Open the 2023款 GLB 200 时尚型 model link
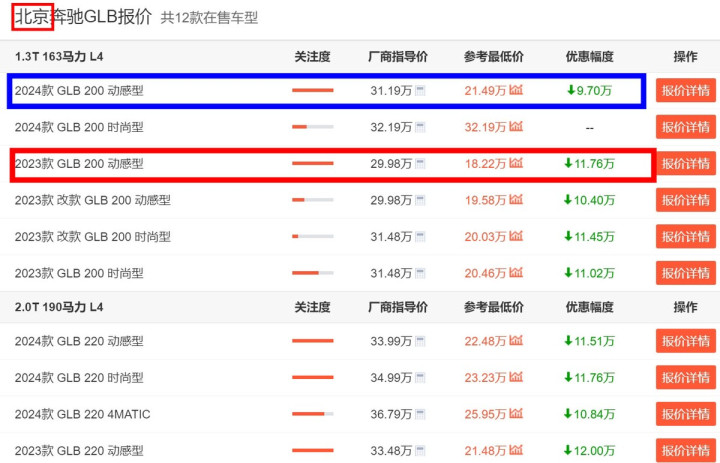 click(x=79, y=273)
